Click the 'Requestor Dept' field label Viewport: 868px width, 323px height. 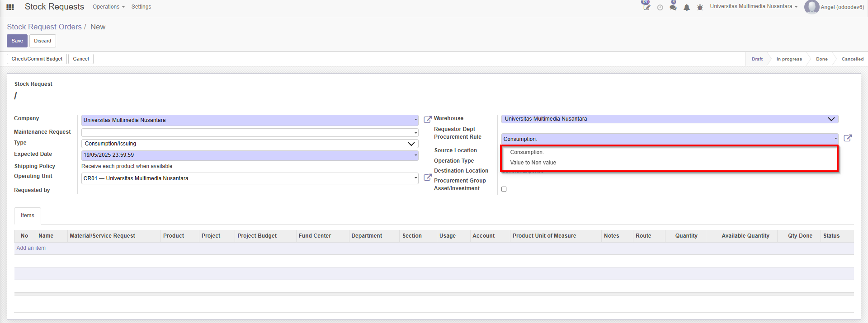coord(454,129)
